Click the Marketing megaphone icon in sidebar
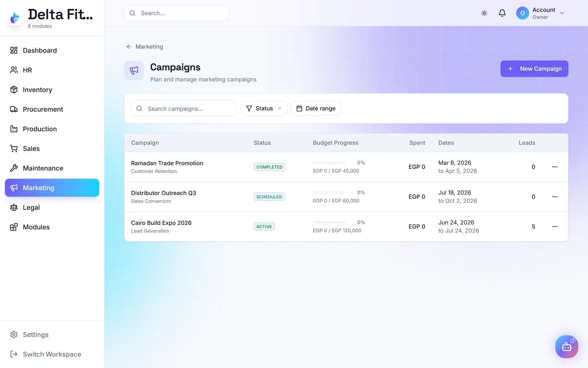 tap(14, 188)
